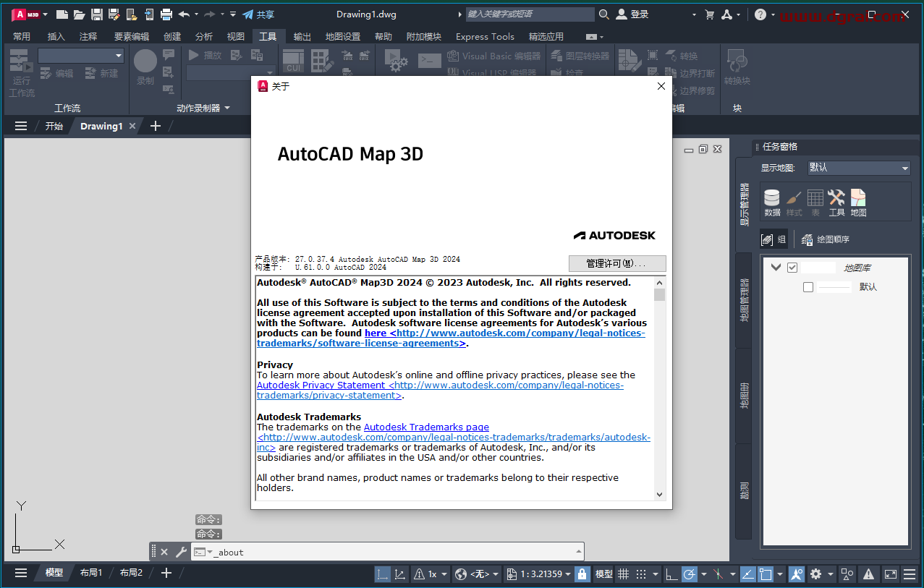The width and height of the screenshot is (924, 588).
Task: Collapse the Map Library tree chevron
Action: click(776, 268)
